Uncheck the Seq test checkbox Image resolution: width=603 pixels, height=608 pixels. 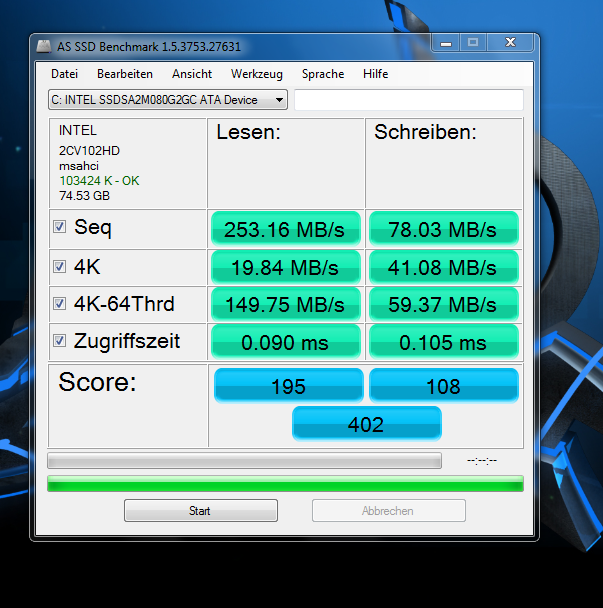[59, 227]
